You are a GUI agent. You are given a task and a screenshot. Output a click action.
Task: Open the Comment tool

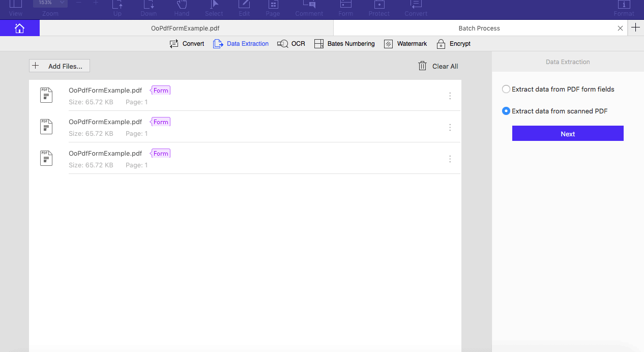click(x=309, y=7)
